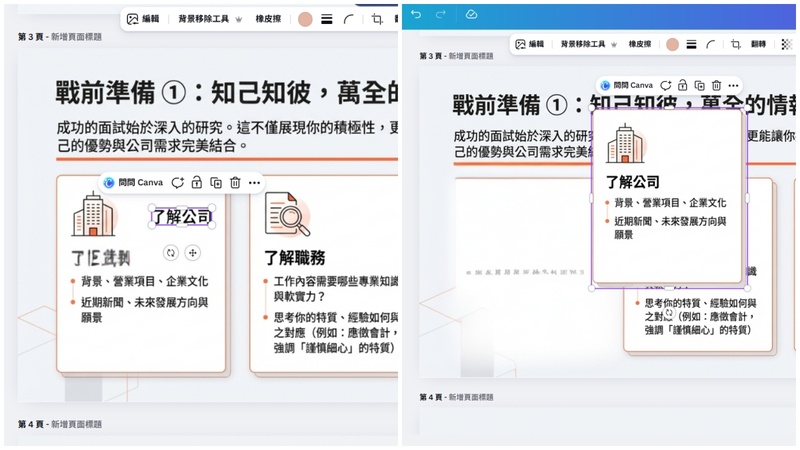Click the move handle beside the rotate handle

193,253
